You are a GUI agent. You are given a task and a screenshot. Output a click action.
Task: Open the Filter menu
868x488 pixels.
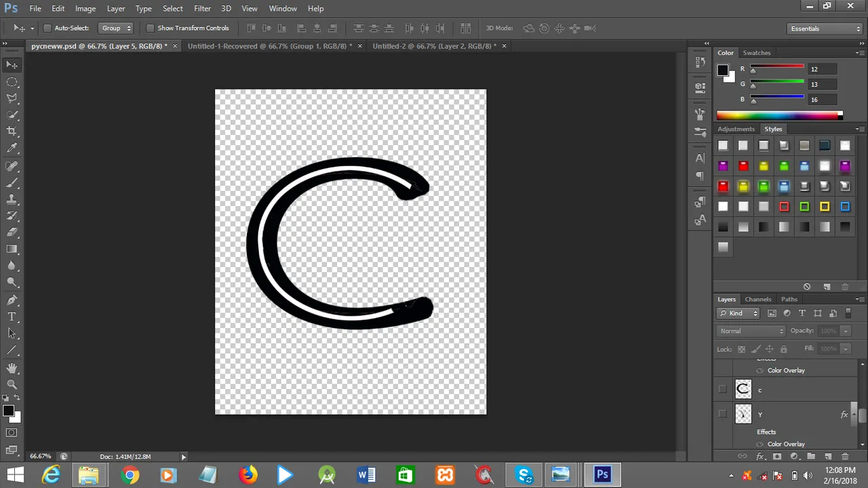pos(202,8)
